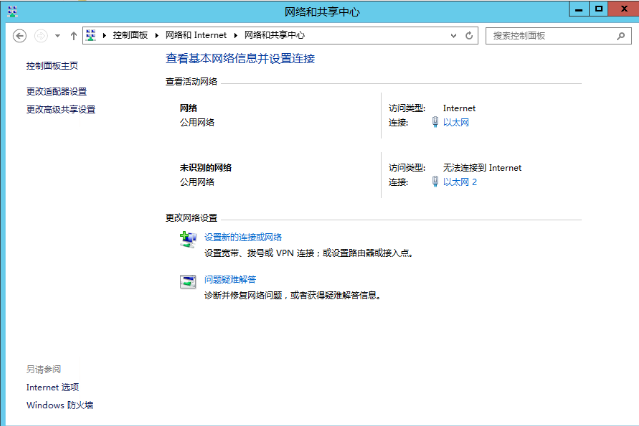Click the adapter icon beside 以太网 2
The image size is (639, 426).
(435, 181)
